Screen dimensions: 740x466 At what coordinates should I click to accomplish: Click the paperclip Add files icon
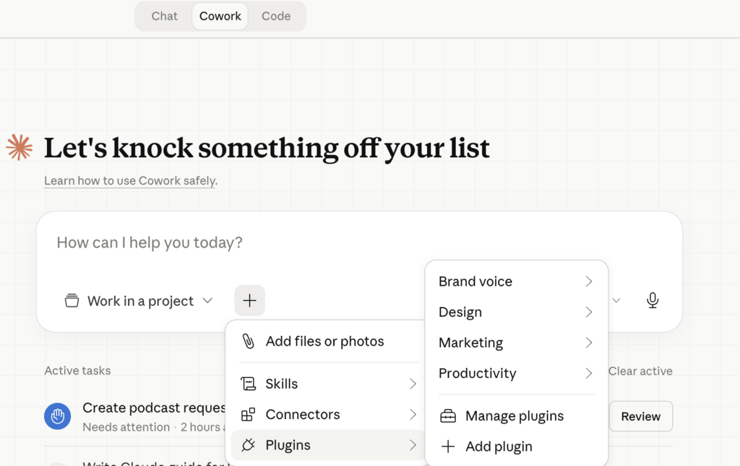[248, 341]
